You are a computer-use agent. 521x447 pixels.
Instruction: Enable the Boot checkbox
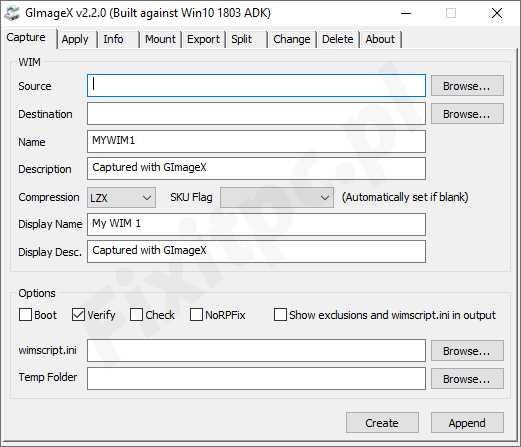pos(25,315)
